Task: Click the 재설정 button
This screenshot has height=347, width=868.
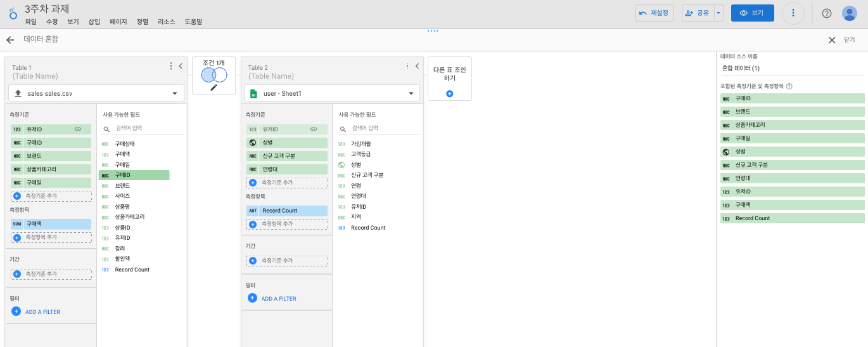Action: [654, 13]
